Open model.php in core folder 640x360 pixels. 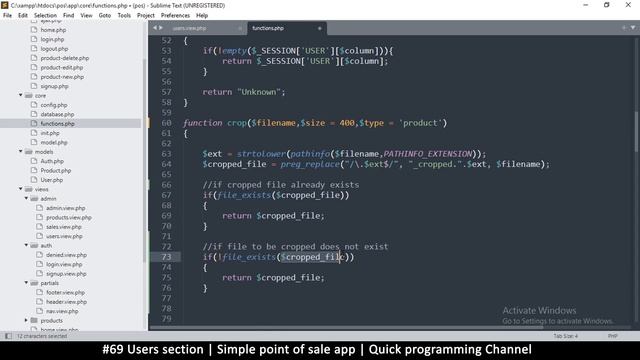[54, 142]
